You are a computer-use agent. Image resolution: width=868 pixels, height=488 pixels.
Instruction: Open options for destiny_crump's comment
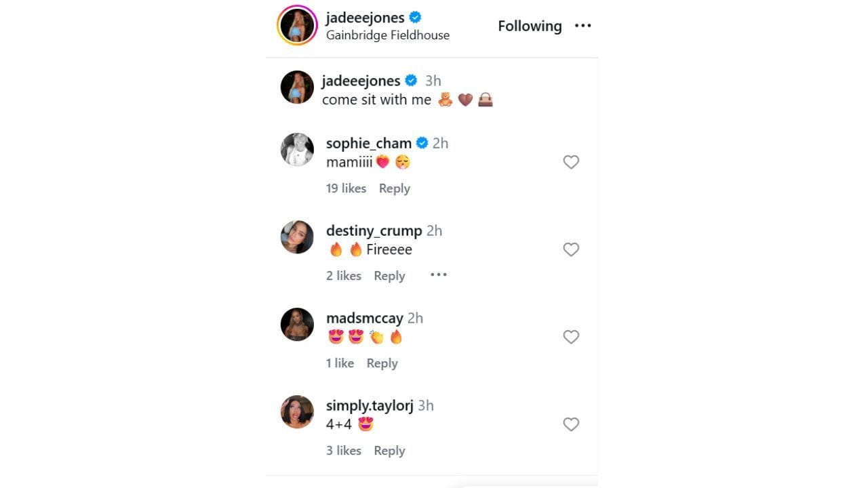pos(439,274)
